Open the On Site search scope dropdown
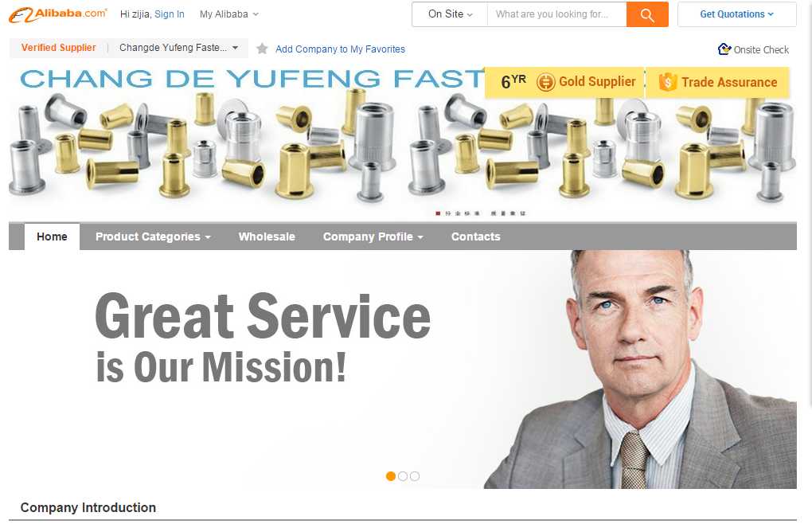This screenshot has width=812, height=524. [x=450, y=14]
